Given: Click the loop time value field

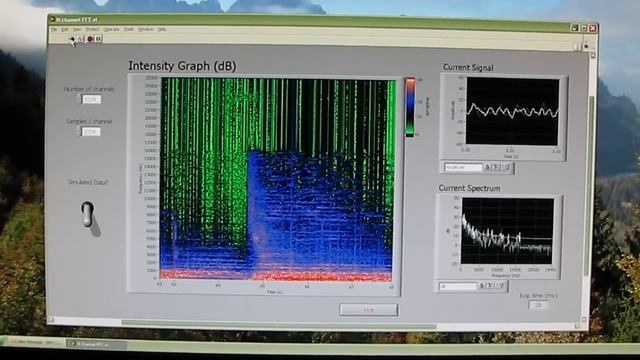Looking at the screenshot, I should click(x=538, y=305).
